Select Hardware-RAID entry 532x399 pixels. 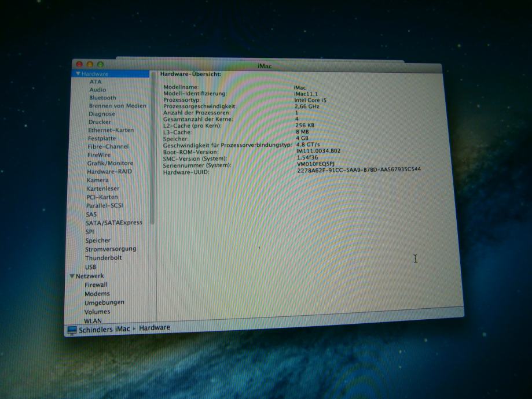(109, 172)
